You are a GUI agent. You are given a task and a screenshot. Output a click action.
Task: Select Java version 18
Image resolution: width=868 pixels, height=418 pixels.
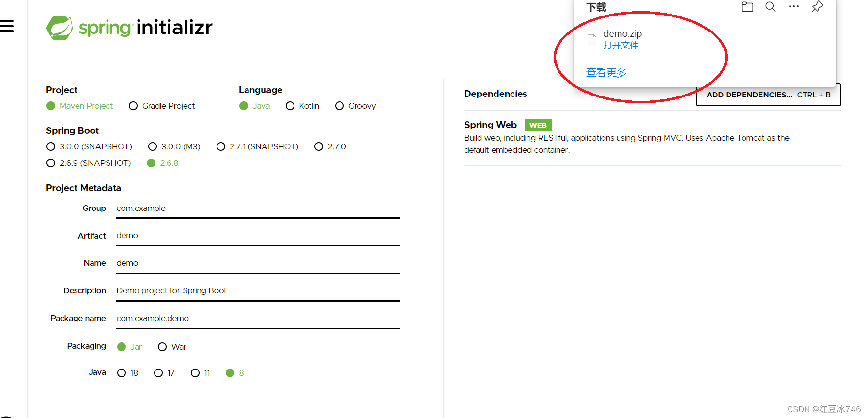click(x=128, y=373)
